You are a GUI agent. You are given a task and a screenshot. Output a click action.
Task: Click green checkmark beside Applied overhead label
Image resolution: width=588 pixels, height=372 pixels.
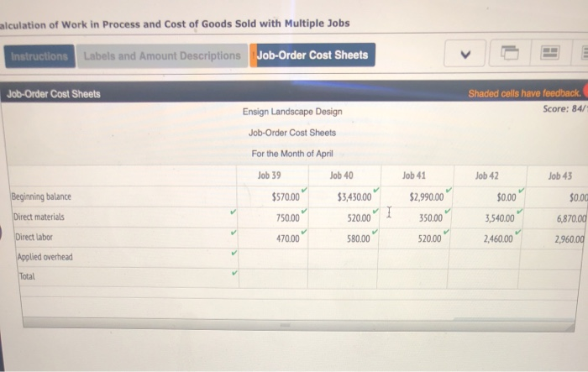click(x=234, y=253)
